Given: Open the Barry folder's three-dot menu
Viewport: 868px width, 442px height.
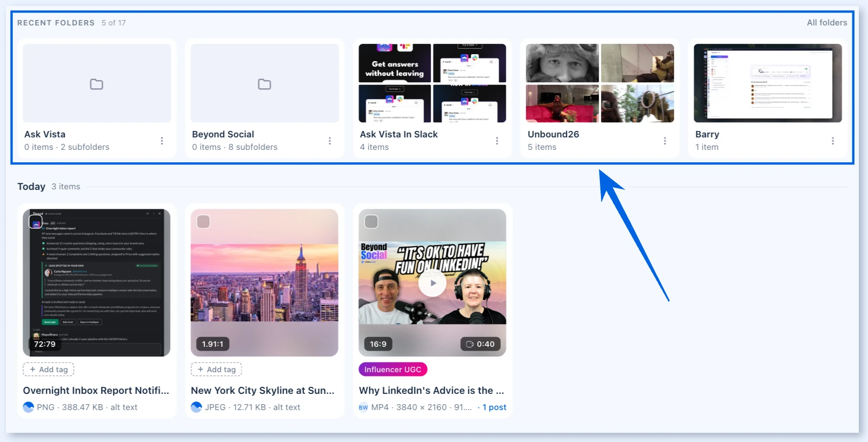Looking at the screenshot, I should tap(833, 141).
